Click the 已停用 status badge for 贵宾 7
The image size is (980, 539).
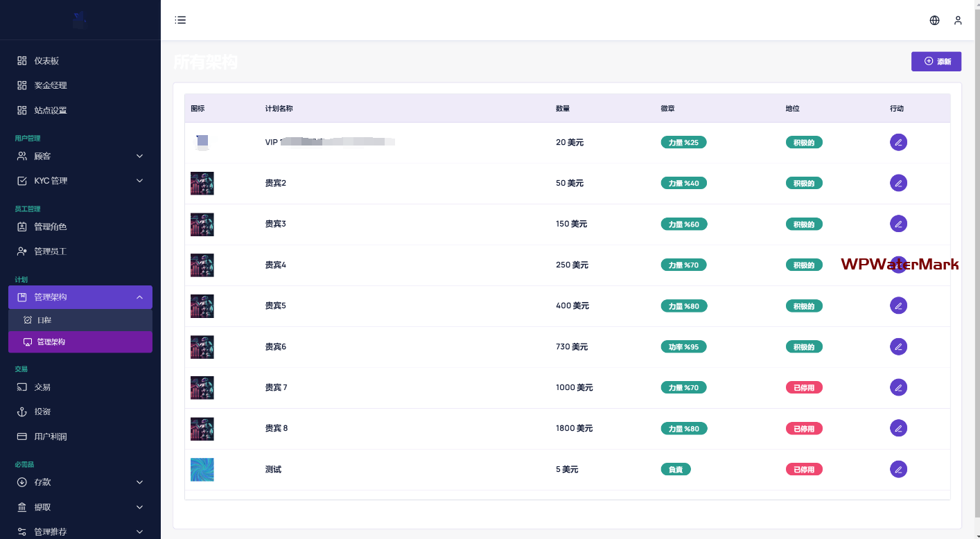803,387
